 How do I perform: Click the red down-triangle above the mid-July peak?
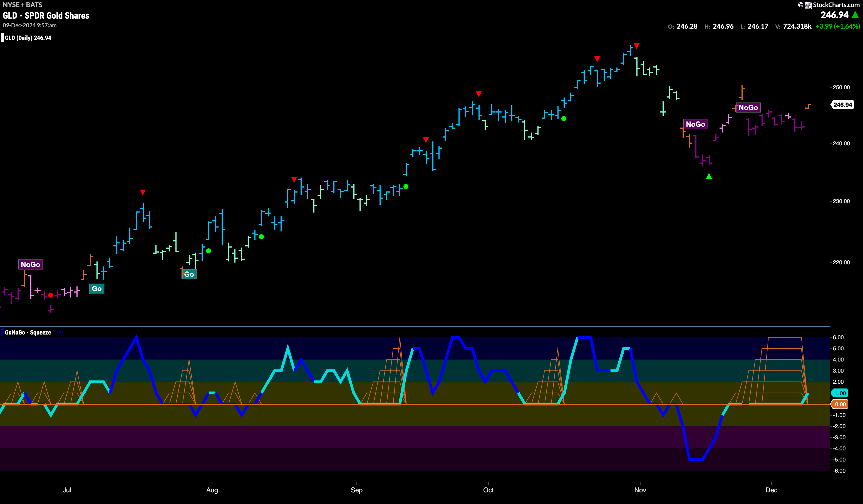click(x=143, y=192)
